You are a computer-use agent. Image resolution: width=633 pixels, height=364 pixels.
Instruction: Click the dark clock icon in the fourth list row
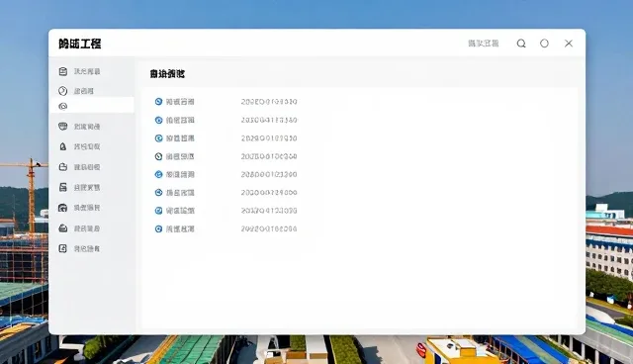click(158, 156)
